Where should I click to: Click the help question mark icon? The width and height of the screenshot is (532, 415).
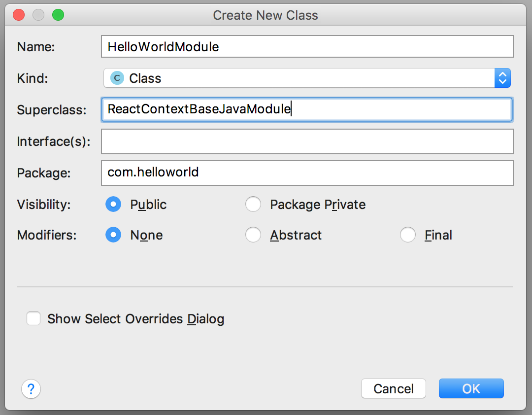31,389
